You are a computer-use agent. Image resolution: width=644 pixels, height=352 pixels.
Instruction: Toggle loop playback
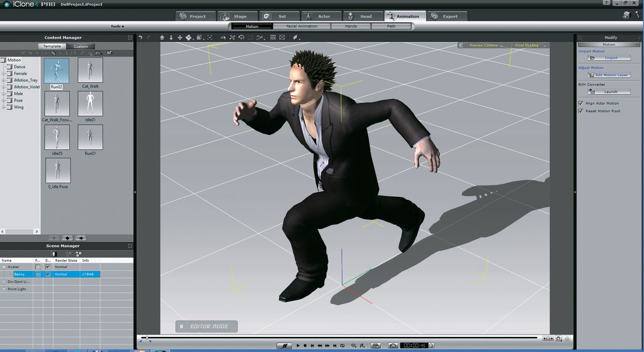342,345
